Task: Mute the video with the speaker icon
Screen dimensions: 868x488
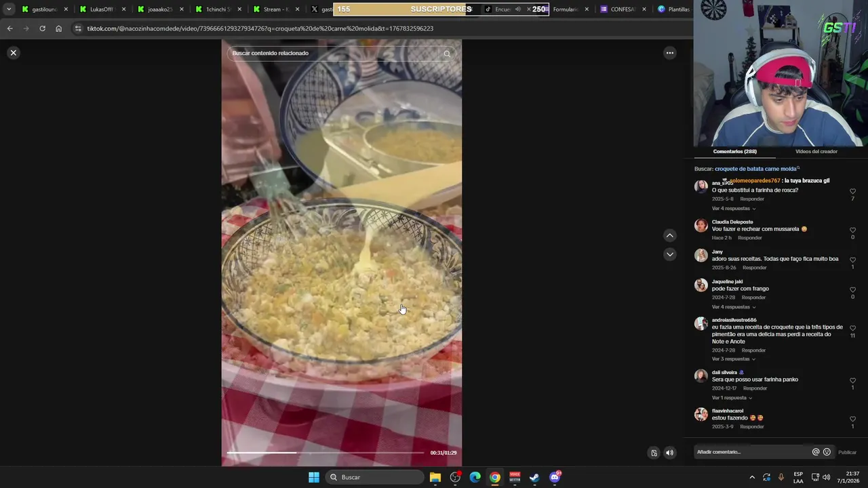Action: pos(669,453)
